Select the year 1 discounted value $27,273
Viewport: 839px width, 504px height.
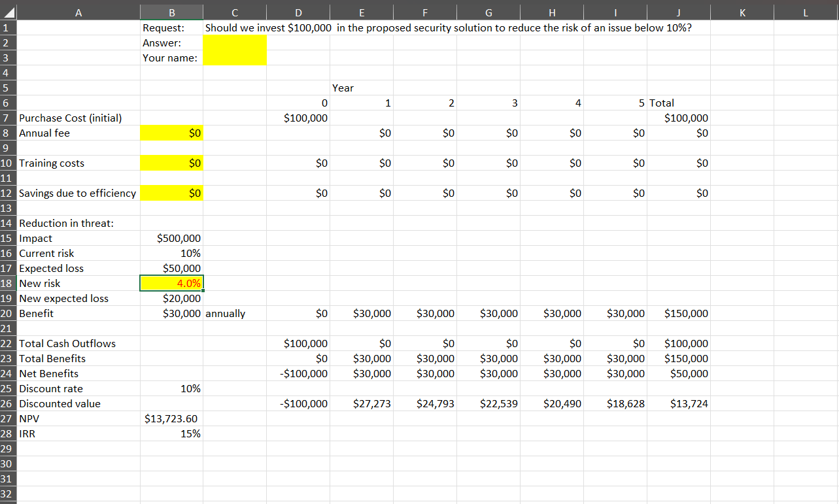coord(362,404)
